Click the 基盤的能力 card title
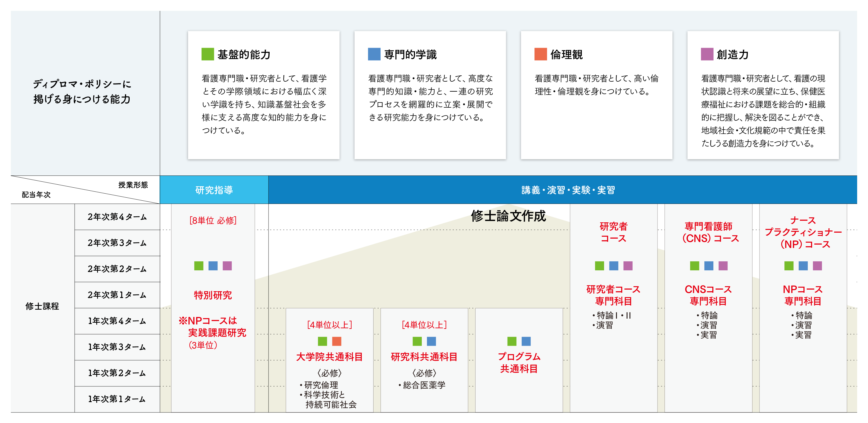 244,55
